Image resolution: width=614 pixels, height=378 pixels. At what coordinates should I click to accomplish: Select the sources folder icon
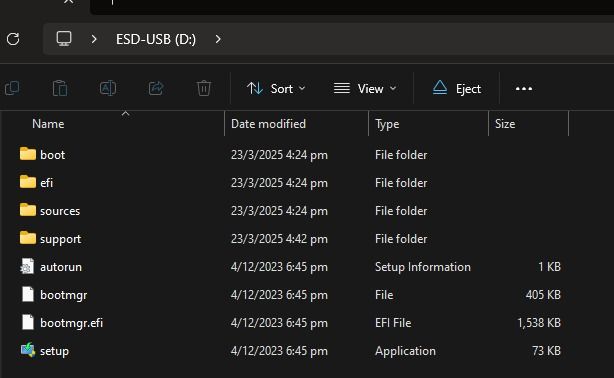[28, 210]
